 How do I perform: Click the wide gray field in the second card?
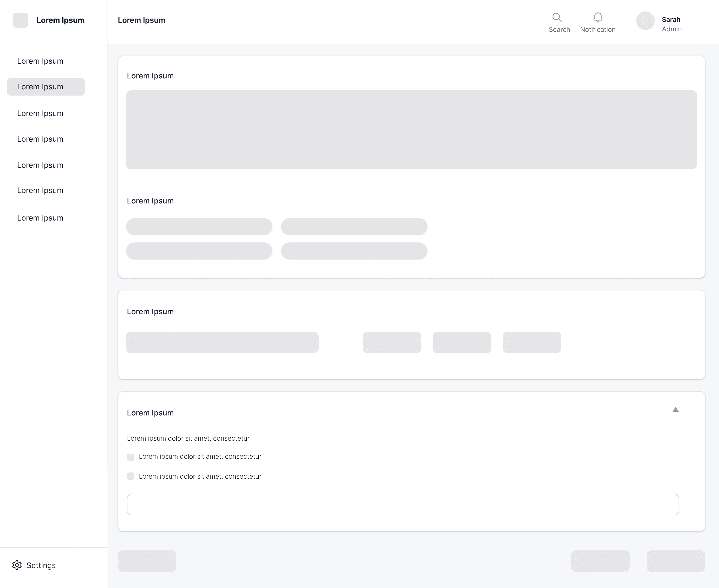pos(222,342)
